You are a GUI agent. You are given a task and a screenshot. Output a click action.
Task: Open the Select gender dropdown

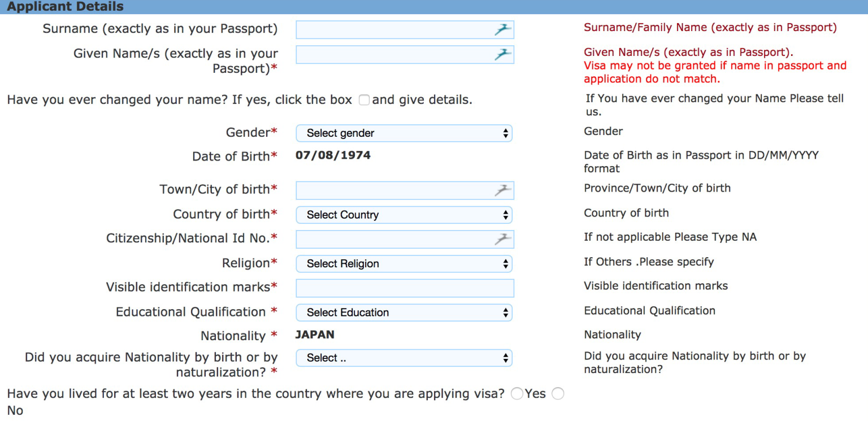403,133
